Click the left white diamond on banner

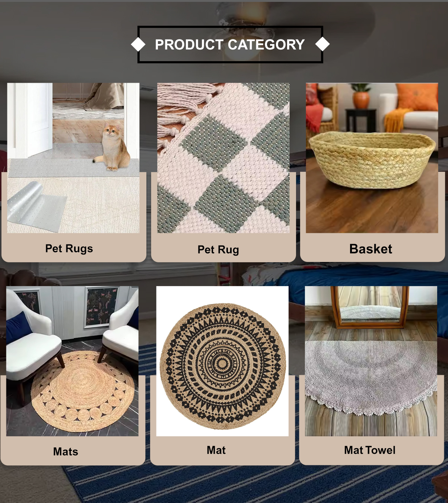click(x=138, y=44)
